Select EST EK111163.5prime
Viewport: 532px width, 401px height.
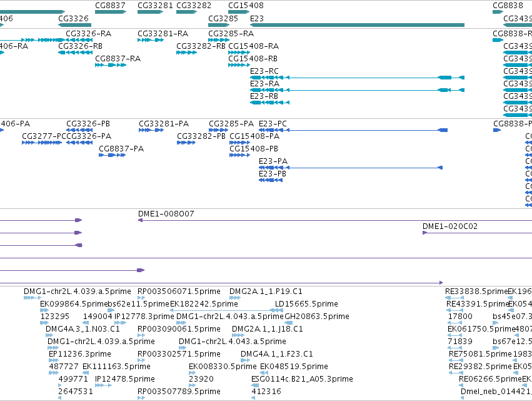coord(116,367)
